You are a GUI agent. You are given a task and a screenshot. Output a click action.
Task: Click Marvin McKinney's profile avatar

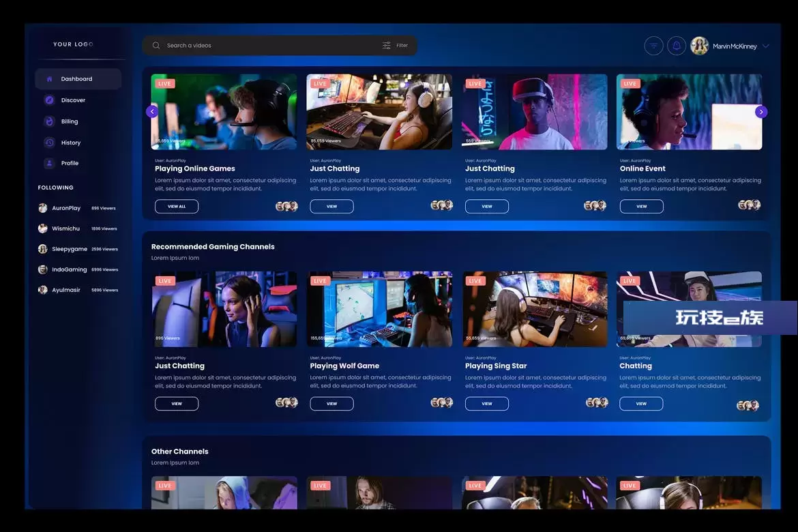tap(699, 46)
